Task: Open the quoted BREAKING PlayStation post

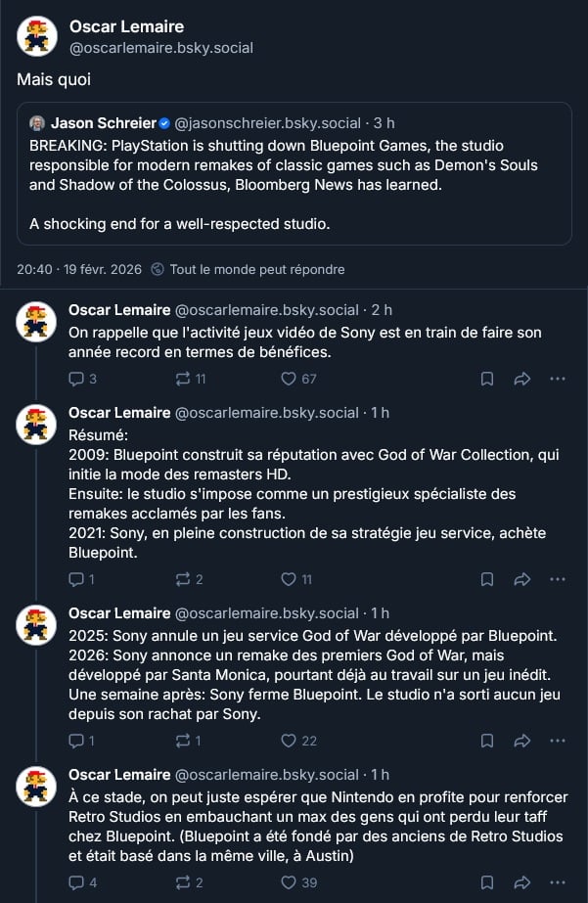Action: [x=294, y=186]
